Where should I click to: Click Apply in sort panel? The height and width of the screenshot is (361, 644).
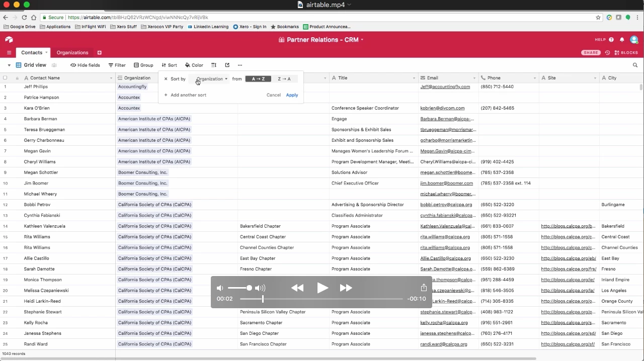coord(292,95)
